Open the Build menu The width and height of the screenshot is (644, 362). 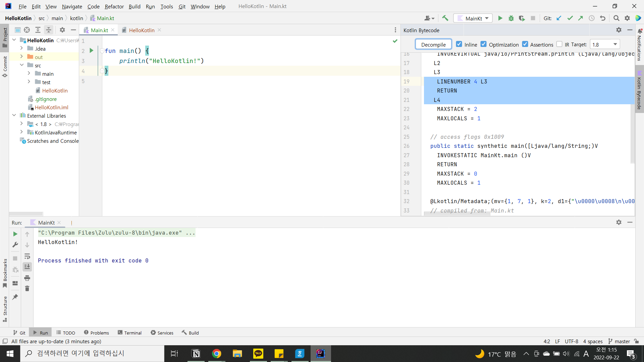pos(135,6)
